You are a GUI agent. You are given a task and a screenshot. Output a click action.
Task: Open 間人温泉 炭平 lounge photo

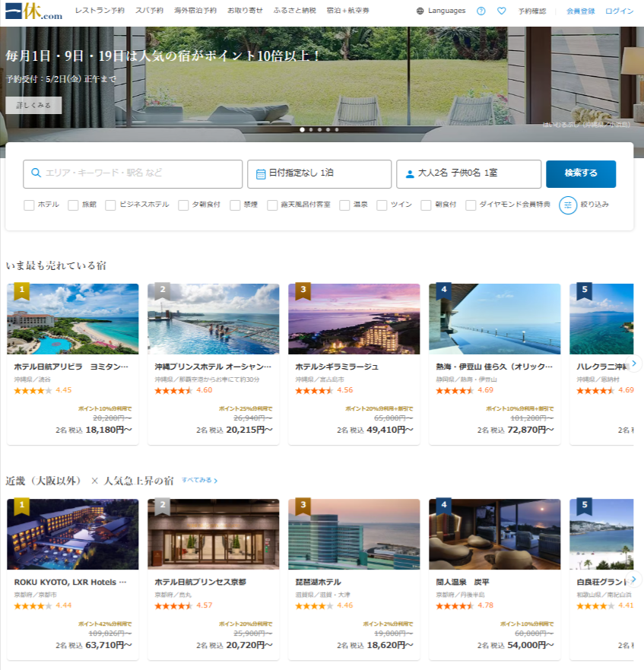point(494,534)
